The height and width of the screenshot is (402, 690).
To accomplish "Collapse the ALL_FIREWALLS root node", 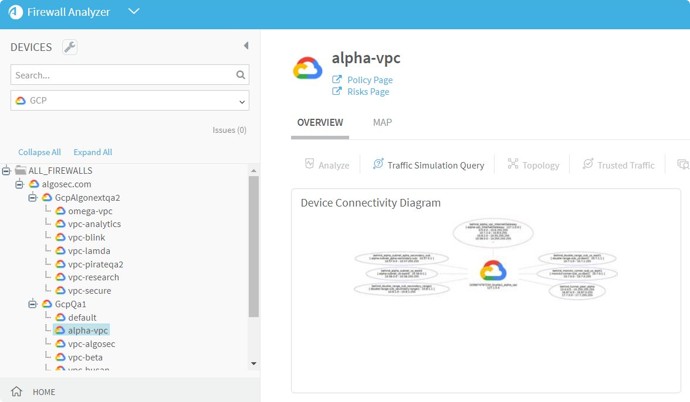I will click(6, 171).
